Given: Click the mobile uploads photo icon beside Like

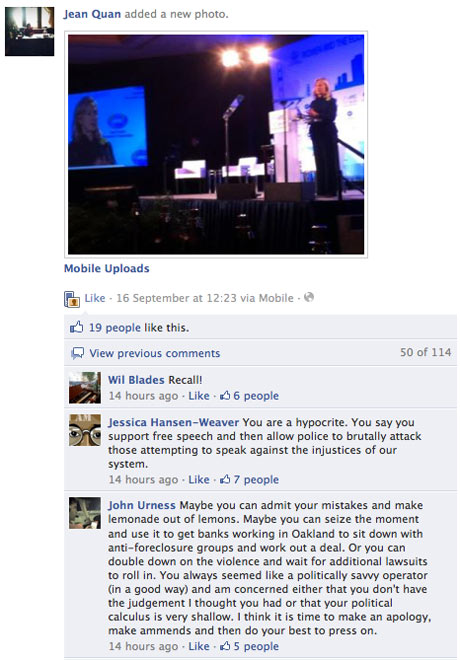Looking at the screenshot, I should coord(72,299).
